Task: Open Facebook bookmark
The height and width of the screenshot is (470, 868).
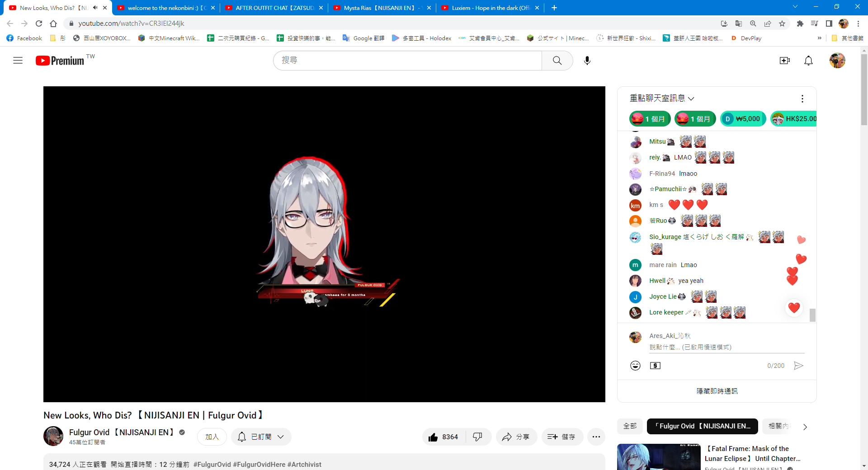Action: (x=24, y=38)
